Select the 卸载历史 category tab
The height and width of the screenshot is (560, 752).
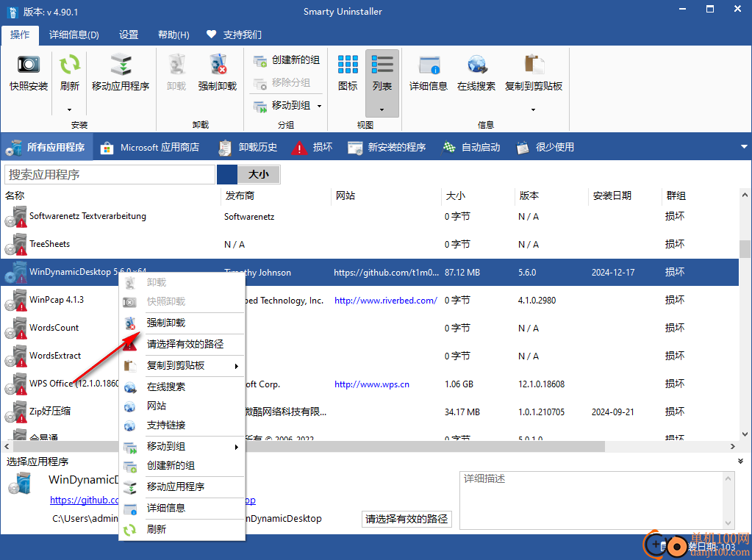click(x=248, y=147)
